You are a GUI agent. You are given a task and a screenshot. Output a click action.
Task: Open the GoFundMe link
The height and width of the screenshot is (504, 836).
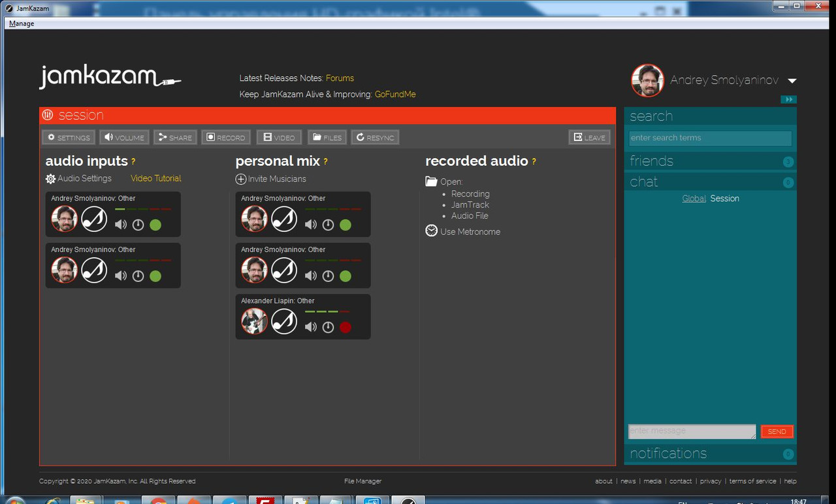pyautogui.click(x=395, y=94)
